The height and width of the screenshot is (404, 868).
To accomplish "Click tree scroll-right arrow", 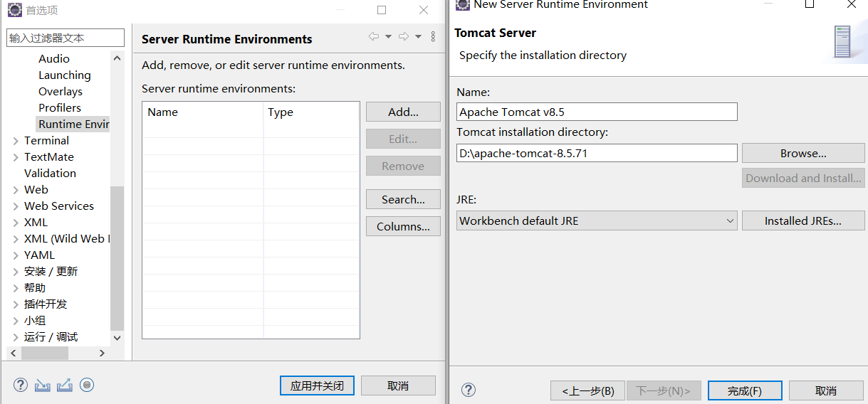I will click(x=103, y=353).
